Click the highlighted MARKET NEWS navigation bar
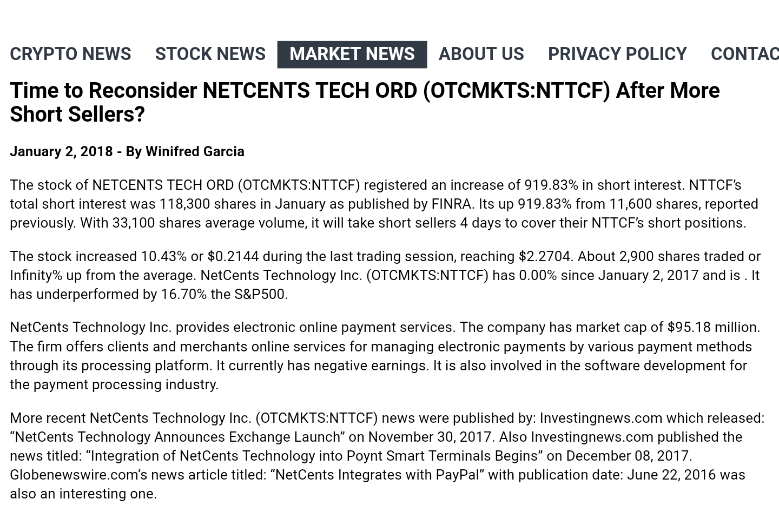779x532 pixels. tap(352, 54)
